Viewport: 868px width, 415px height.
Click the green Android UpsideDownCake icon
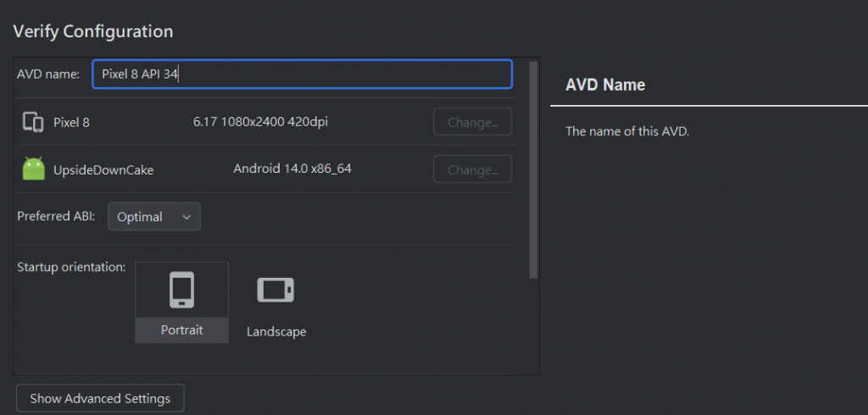[33, 169]
